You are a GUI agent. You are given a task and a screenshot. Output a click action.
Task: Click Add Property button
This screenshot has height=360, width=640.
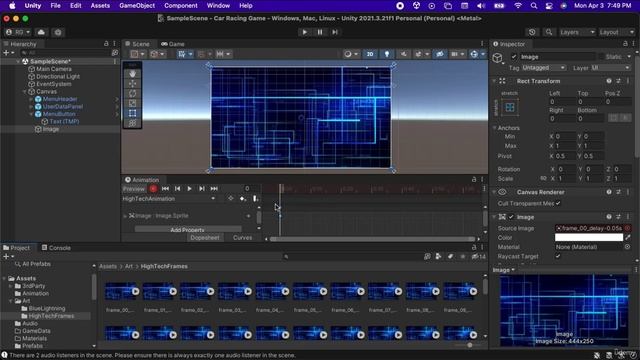188,230
